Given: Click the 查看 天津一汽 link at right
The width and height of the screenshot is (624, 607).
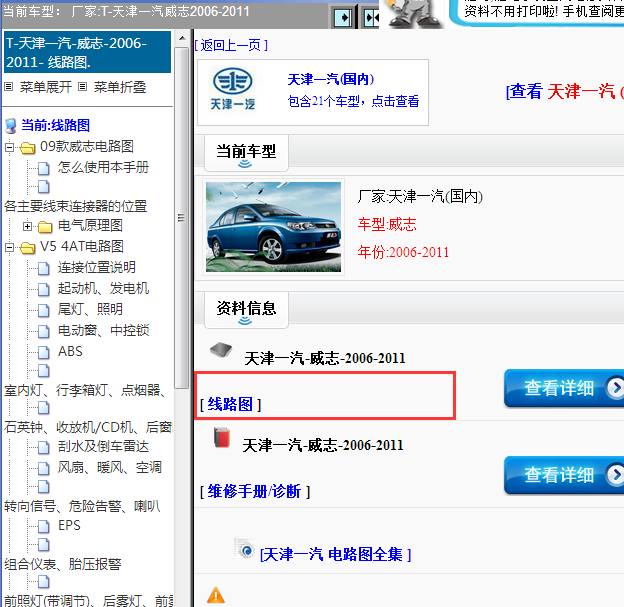Looking at the screenshot, I should (x=565, y=91).
